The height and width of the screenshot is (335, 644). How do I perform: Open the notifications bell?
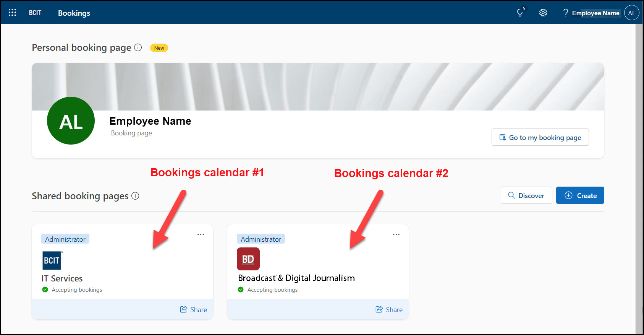coord(519,13)
